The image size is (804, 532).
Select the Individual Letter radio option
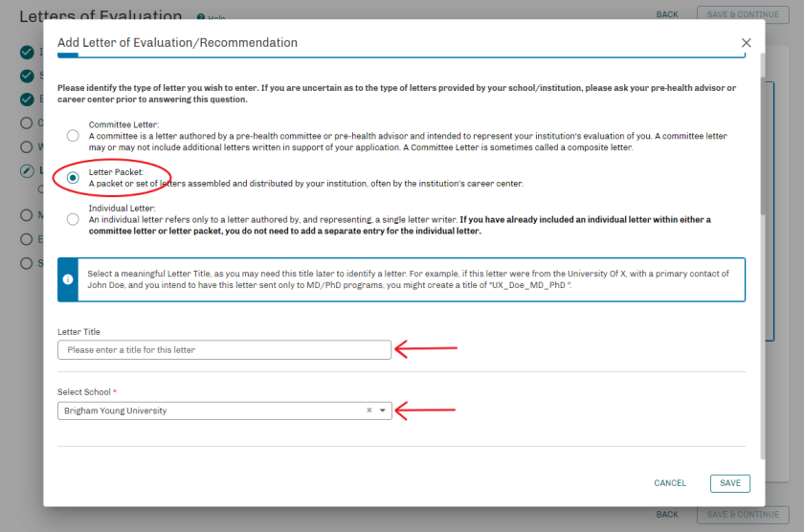pyautogui.click(x=73, y=219)
